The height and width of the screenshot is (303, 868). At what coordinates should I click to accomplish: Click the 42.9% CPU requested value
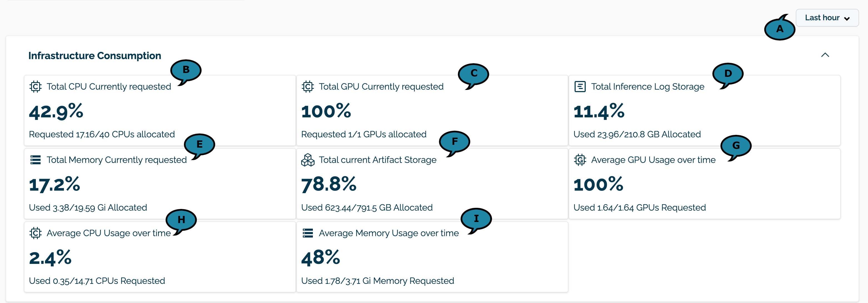[56, 112]
